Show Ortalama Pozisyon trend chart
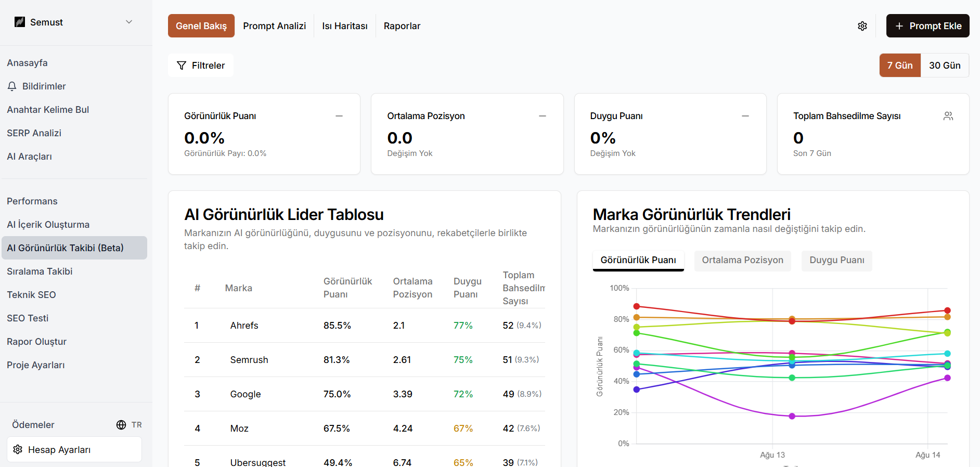 (x=742, y=260)
